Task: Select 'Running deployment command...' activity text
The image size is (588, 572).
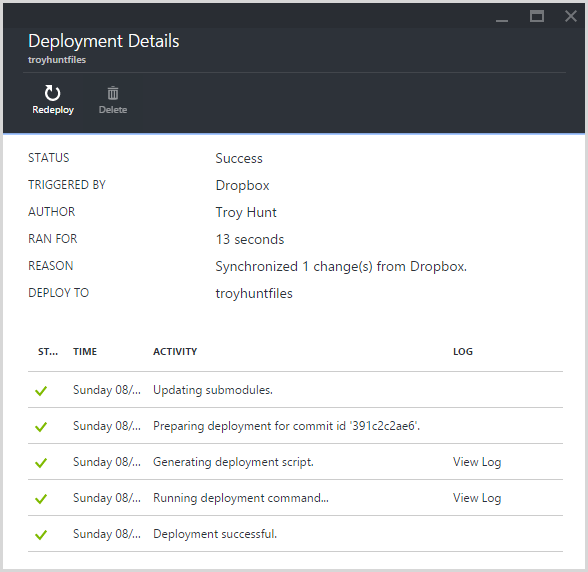Action: tap(241, 498)
